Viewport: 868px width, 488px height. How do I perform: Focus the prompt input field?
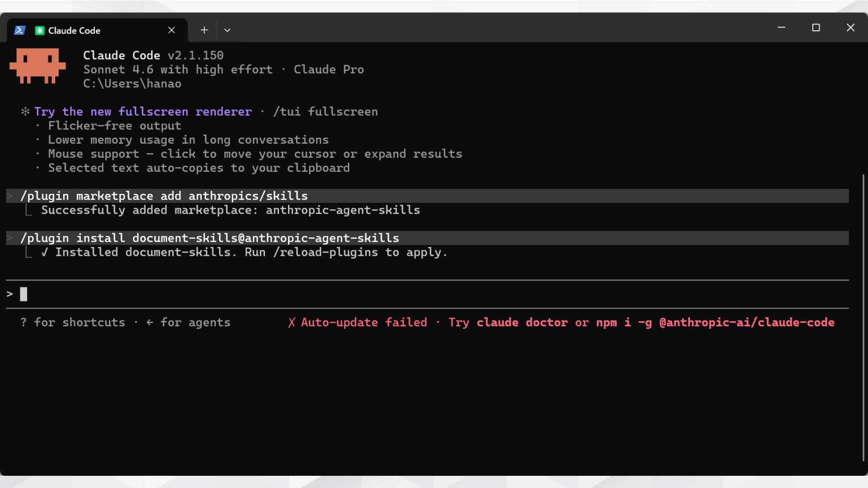tap(427, 294)
